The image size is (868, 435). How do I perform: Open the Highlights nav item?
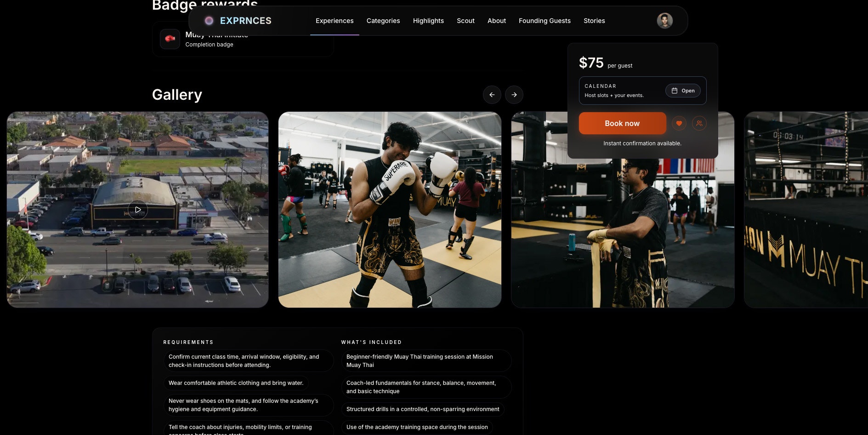(428, 21)
